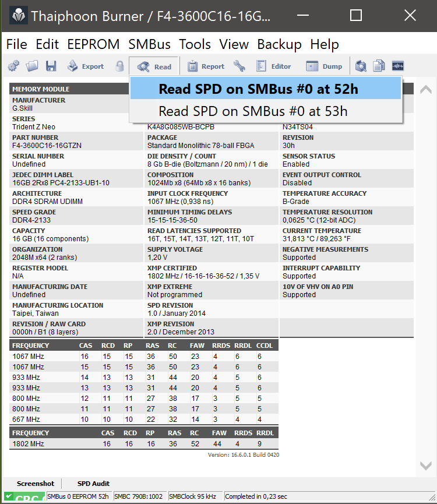Image resolution: width=437 pixels, height=504 pixels.
Task: Click the SMBus 0 EEPROM 52h status field
Action: coord(79,496)
